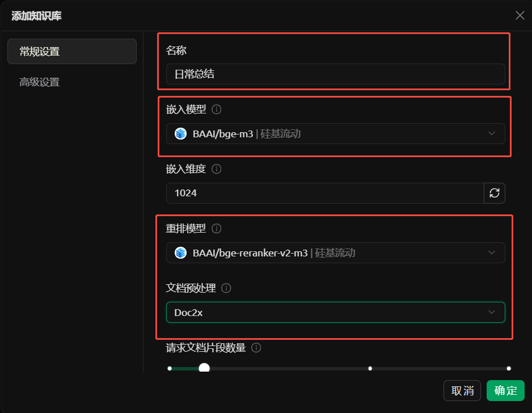Click the info icon beside 重排模型
Image resolution: width=532 pixels, height=413 pixels.
pyautogui.click(x=217, y=229)
